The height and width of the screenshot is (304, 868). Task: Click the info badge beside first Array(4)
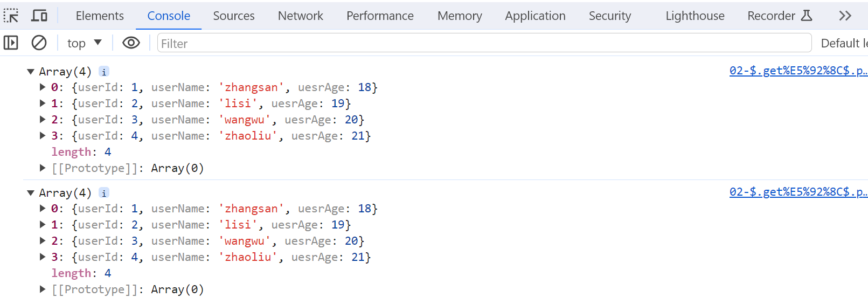[x=104, y=72]
